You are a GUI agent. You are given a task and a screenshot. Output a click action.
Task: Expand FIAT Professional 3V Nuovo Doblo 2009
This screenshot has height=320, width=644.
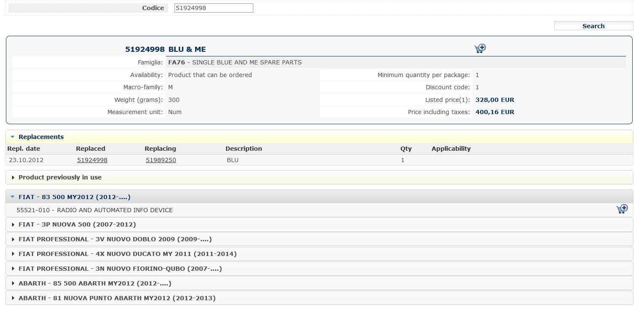click(319, 239)
